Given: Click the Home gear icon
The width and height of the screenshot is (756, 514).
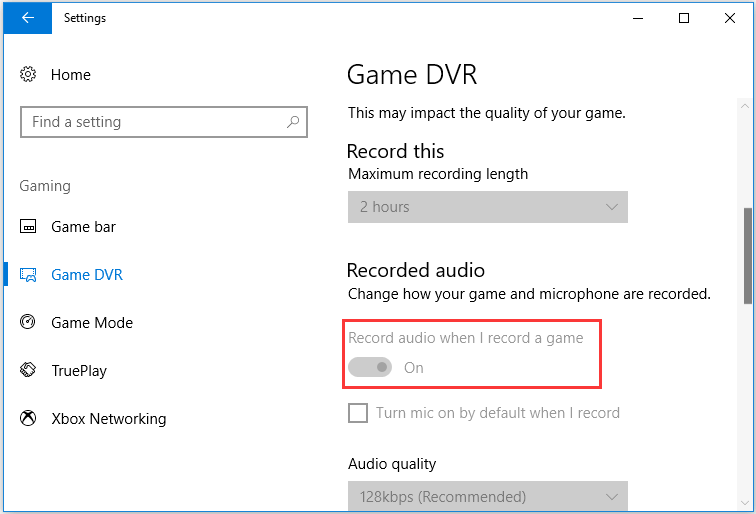Looking at the screenshot, I should [29, 75].
